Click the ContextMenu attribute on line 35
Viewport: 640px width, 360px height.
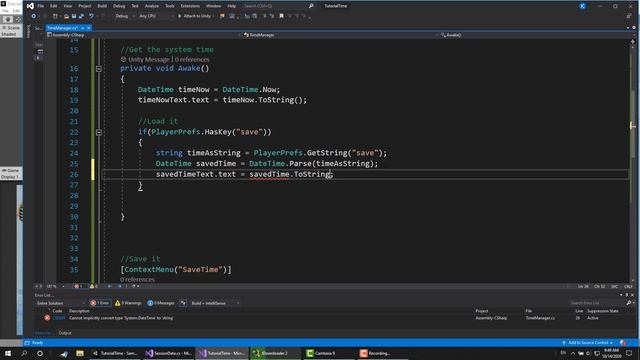point(149,269)
